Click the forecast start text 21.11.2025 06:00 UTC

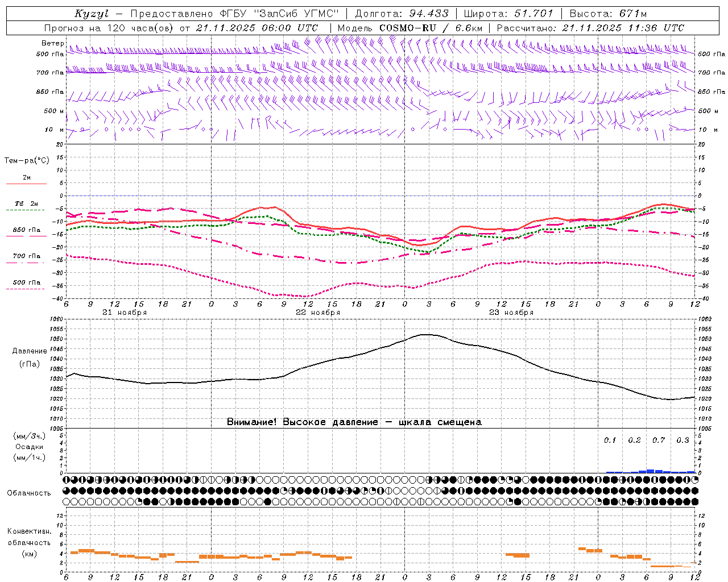257,28
